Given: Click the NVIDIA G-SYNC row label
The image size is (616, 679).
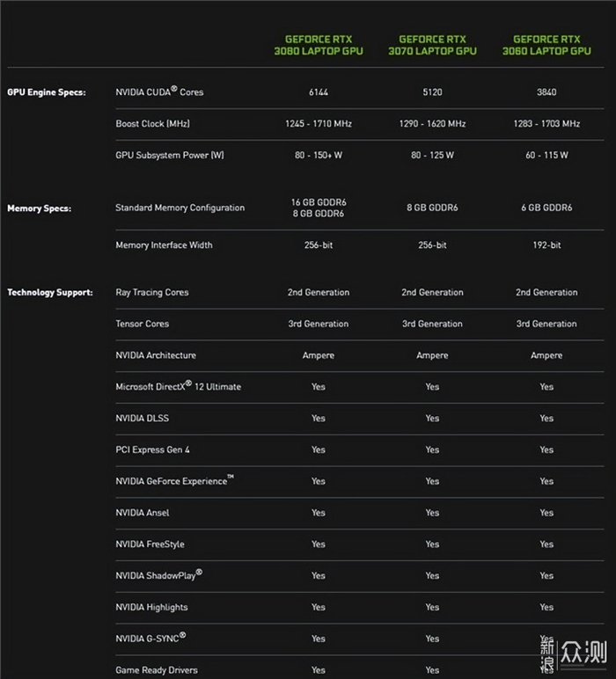Looking at the screenshot, I should 150,638.
